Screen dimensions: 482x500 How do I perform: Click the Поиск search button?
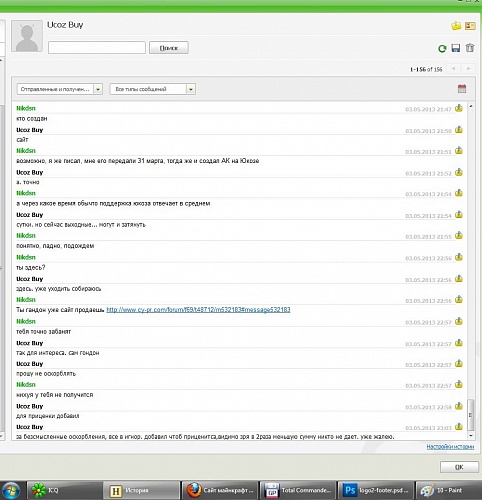[169, 48]
